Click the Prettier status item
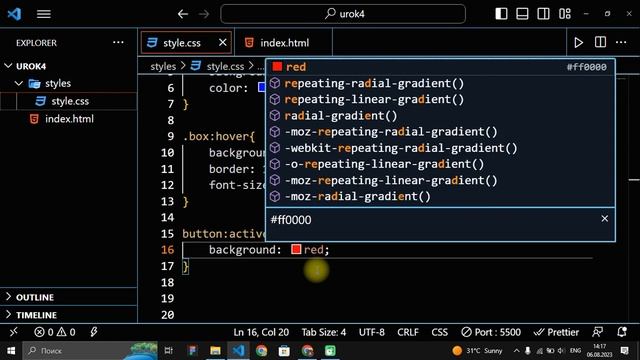 (556, 332)
